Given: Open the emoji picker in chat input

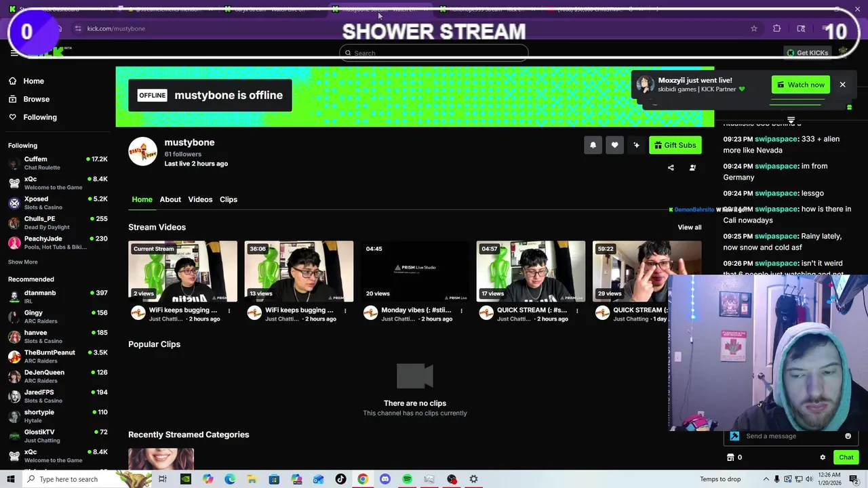Looking at the screenshot, I should pyautogui.click(x=848, y=436).
